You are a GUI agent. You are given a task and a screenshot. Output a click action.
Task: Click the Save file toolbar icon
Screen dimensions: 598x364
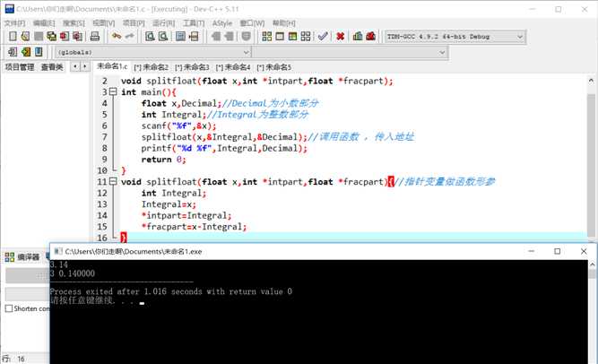39,36
